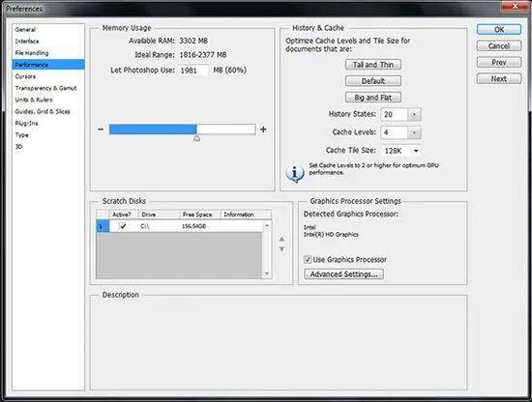Move scratch disk down with arrow icon
The height and width of the screenshot is (402, 532).
(281, 249)
